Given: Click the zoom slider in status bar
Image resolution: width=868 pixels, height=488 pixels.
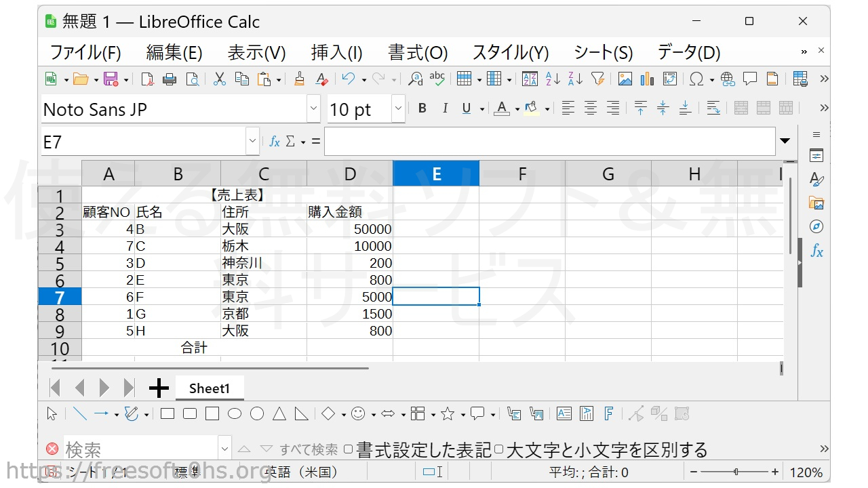Looking at the screenshot, I should click(x=736, y=472).
